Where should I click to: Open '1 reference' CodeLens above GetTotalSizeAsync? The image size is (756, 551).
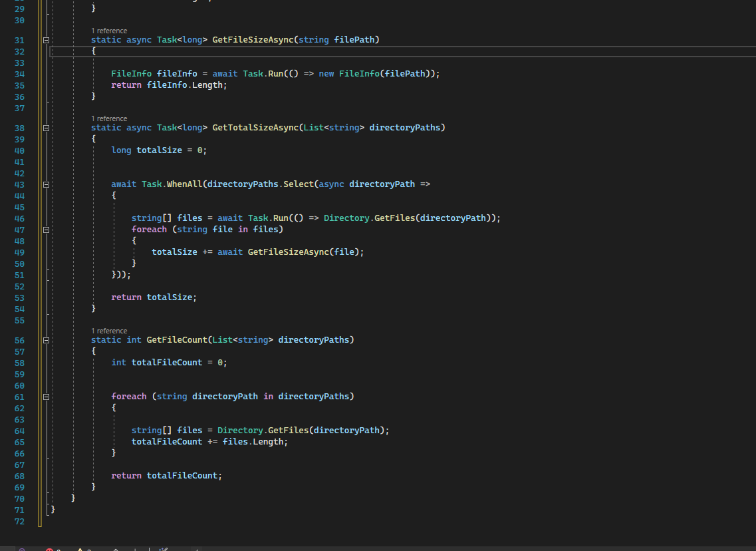pos(110,118)
